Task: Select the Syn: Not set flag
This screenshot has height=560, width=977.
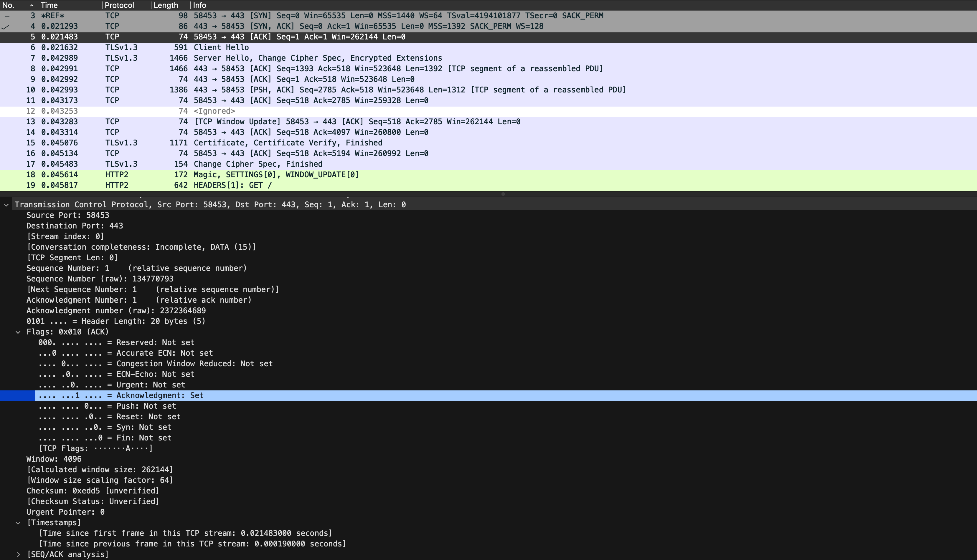Action: point(105,427)
